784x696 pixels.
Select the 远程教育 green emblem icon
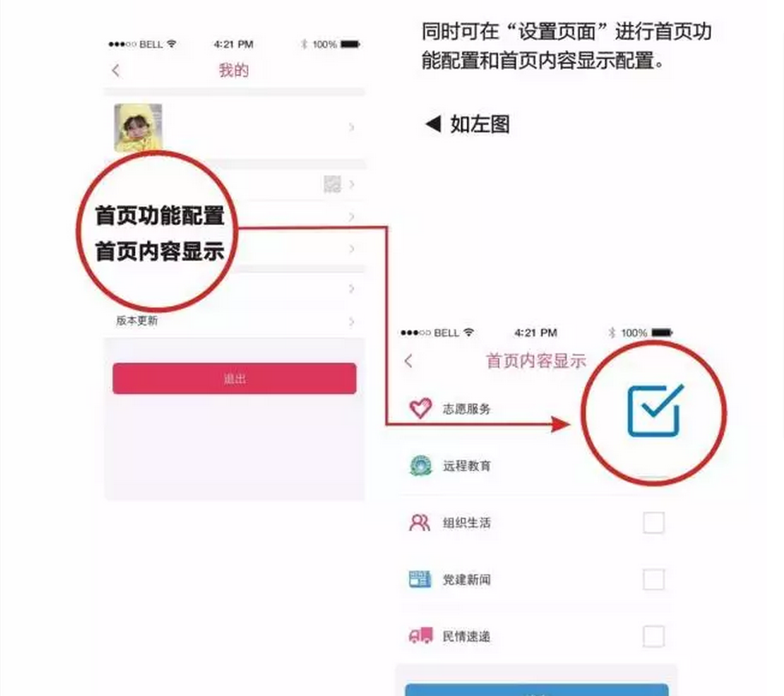point(420,465)
